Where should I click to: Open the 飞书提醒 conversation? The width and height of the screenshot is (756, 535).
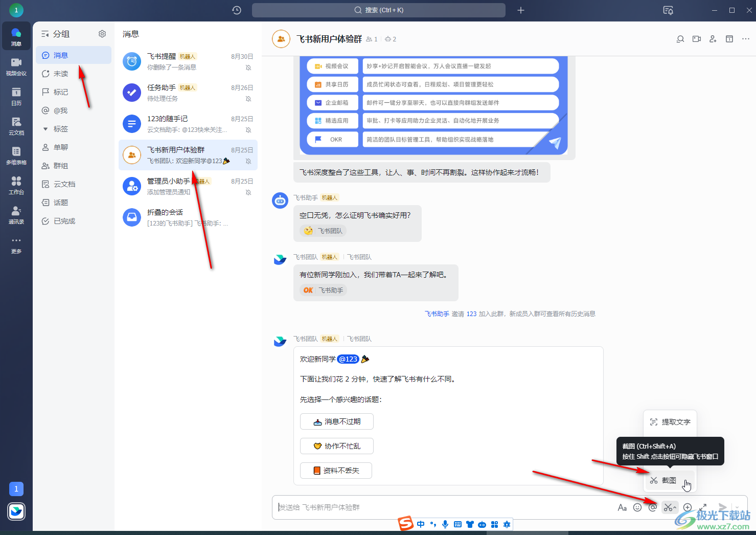click(188, 62)
